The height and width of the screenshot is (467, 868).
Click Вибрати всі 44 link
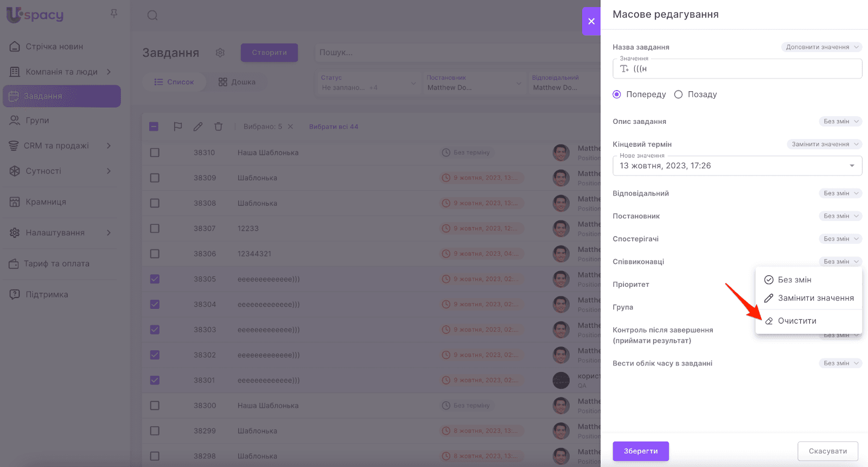point(334,127)
